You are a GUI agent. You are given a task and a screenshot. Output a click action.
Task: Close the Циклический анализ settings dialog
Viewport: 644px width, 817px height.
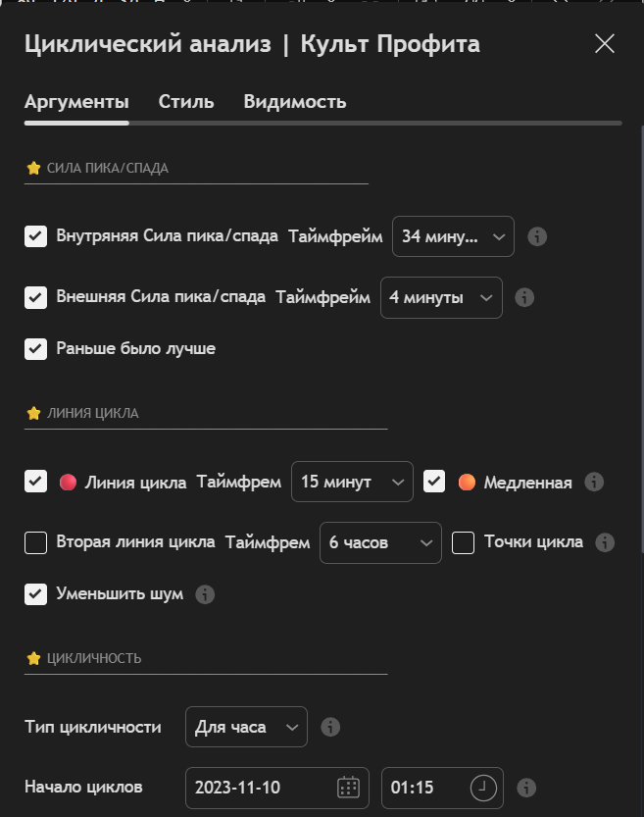point(605,43)
